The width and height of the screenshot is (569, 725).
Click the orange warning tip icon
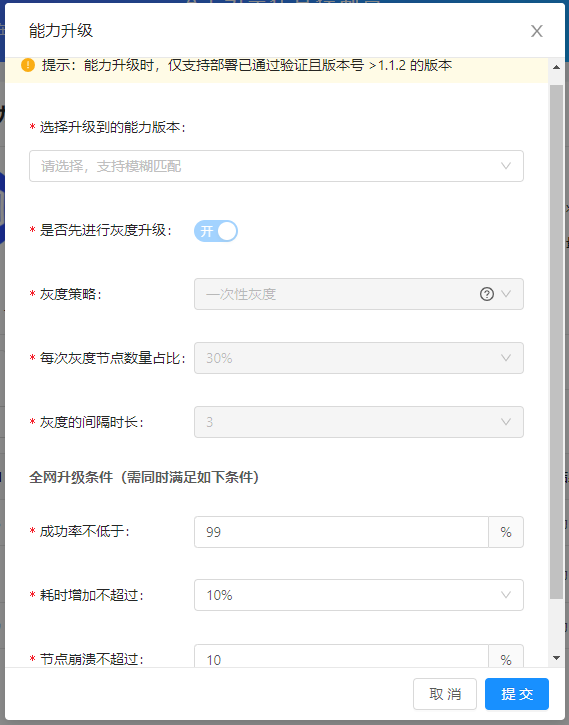(x=28, y=65)
